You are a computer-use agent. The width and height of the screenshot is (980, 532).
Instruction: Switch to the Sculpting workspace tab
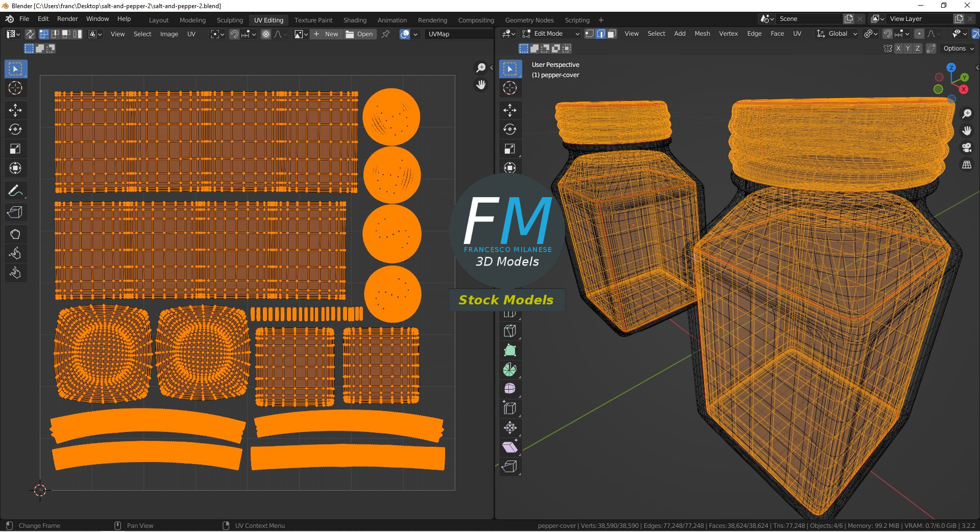(x=230, y=20)
